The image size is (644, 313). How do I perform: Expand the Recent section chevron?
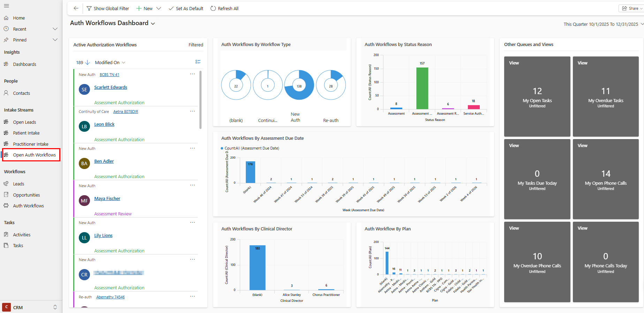pyautogui.click(x=55, y=29)
